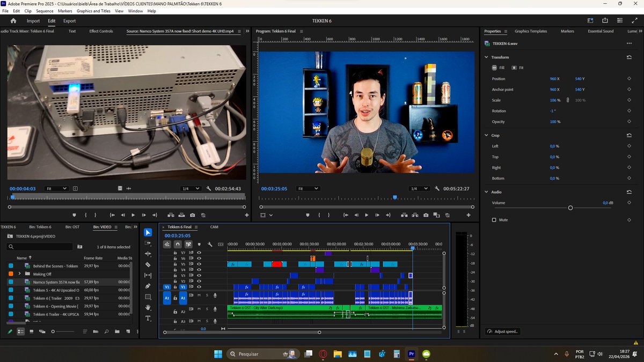Screen dimensions: 644x362
Task: Click Export Frame camera icon in Program monitor
Action: click(426, 215)
